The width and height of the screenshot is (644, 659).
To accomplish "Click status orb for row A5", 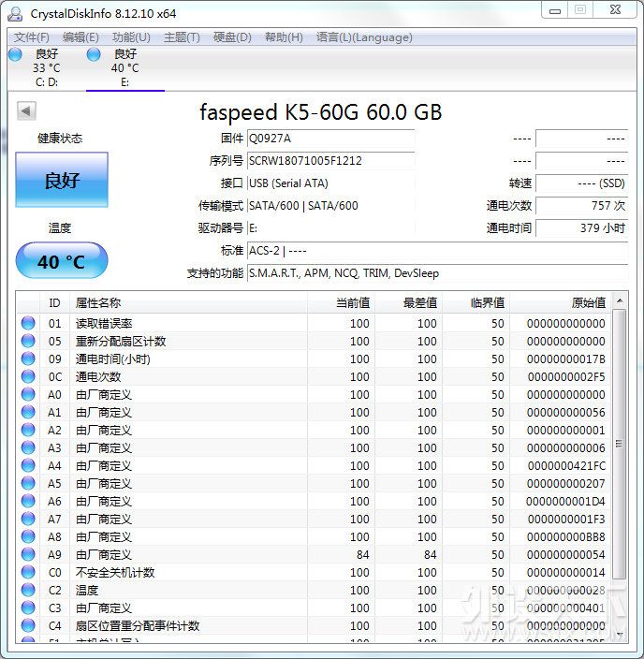I will tap(28, 483).
